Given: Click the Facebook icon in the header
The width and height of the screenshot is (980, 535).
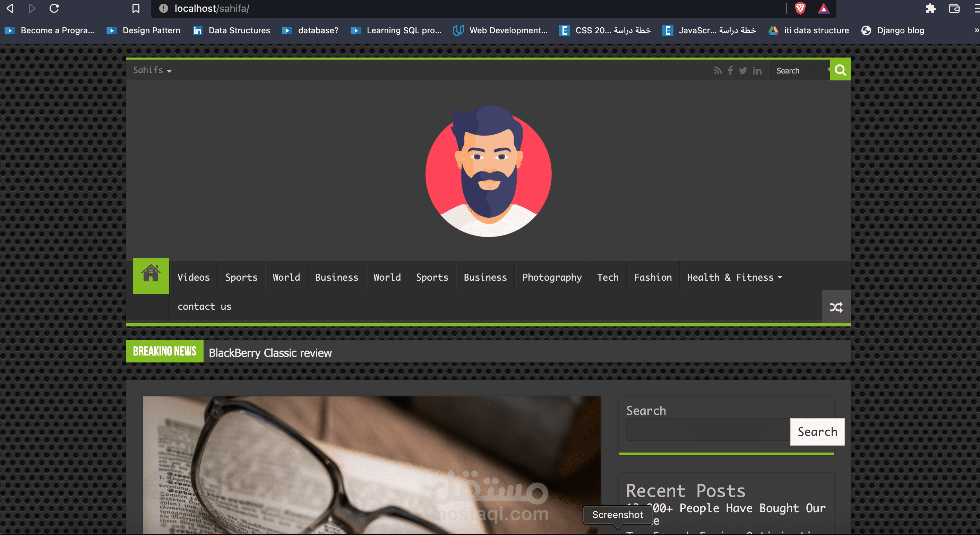Looking at the screenshot, I should (730, 71).
